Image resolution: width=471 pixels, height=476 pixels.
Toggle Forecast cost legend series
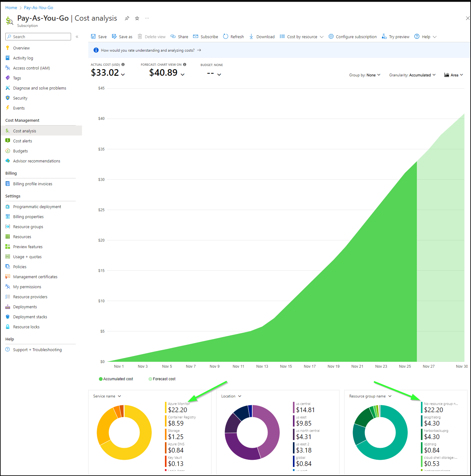162,379
